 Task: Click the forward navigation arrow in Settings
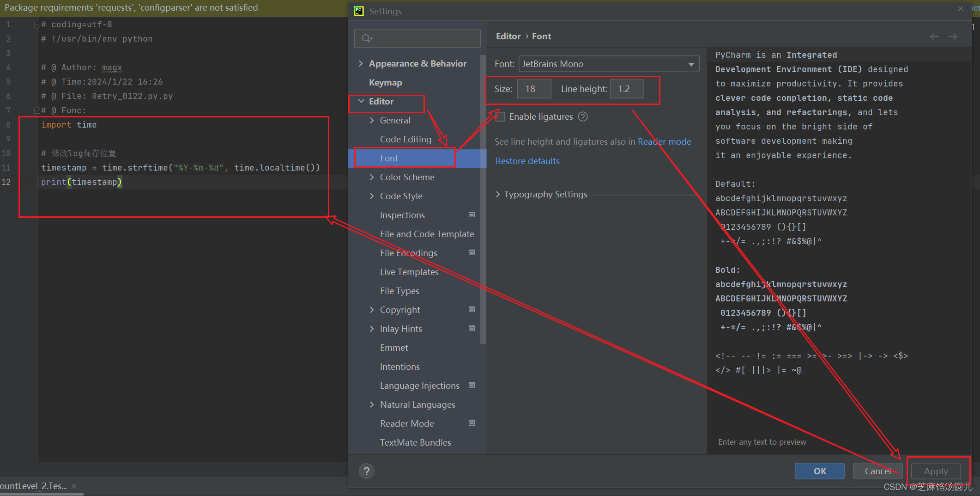(953, 37)
